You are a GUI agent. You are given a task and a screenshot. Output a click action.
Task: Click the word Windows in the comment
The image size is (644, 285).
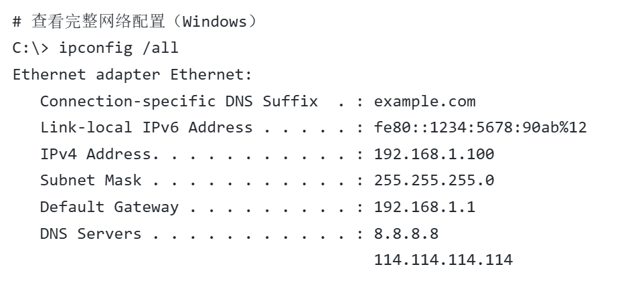pyautogui.click(x=215, y=21)
